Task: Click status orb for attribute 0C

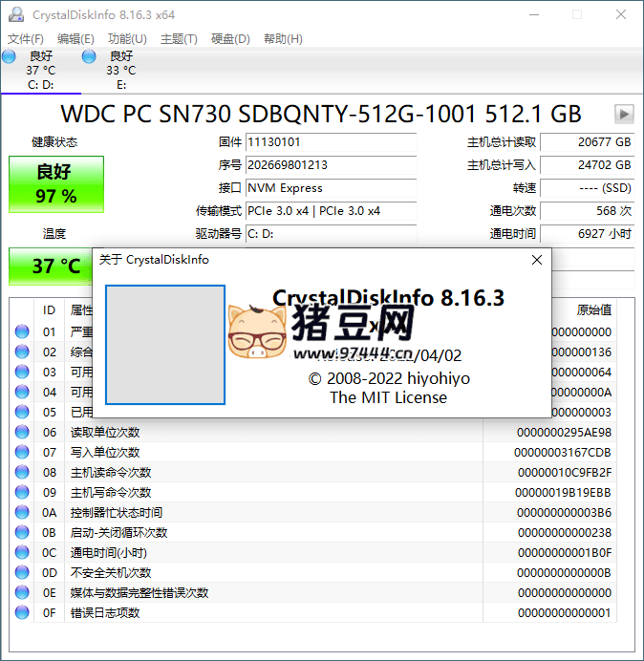Action: [22, 553]
